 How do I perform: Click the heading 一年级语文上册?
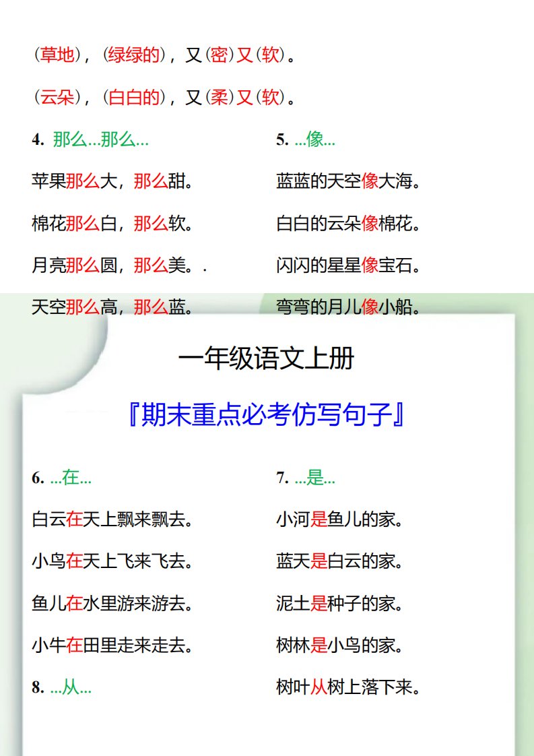coord(266,359)
